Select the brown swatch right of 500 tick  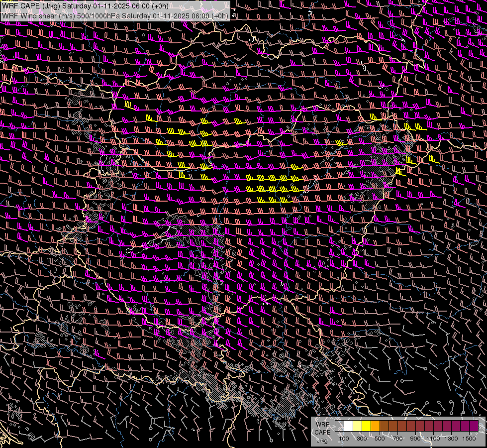384,426
